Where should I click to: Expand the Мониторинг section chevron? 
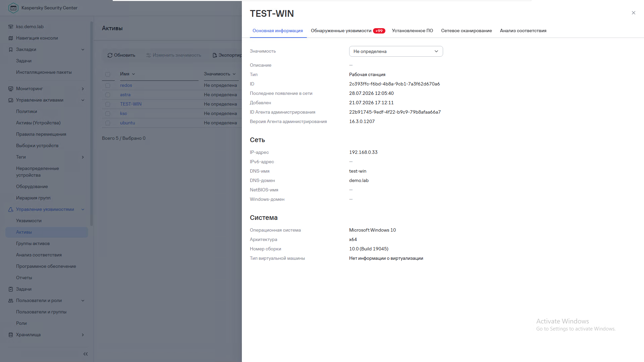83,89
